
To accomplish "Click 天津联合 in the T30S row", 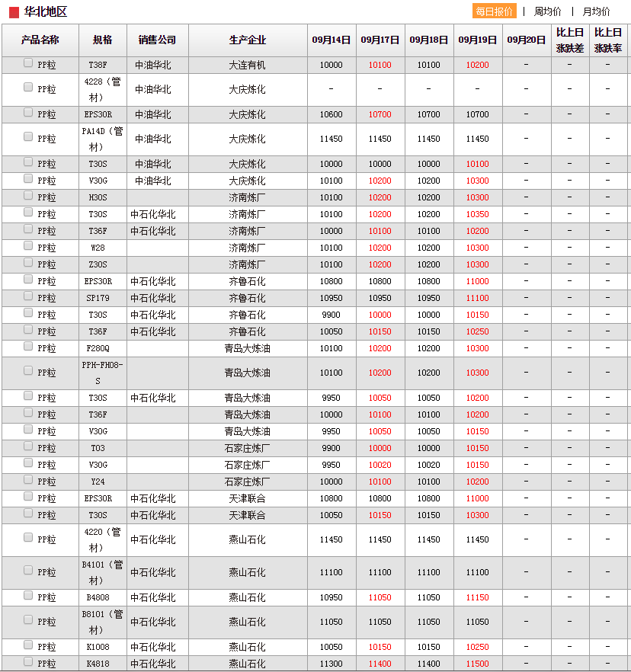I will click(248, 515).
